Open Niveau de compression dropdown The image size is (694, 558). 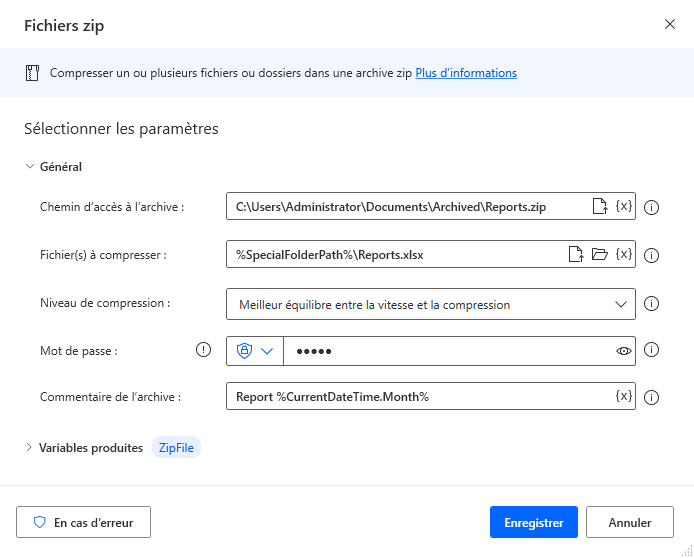(x=431, y=304)
